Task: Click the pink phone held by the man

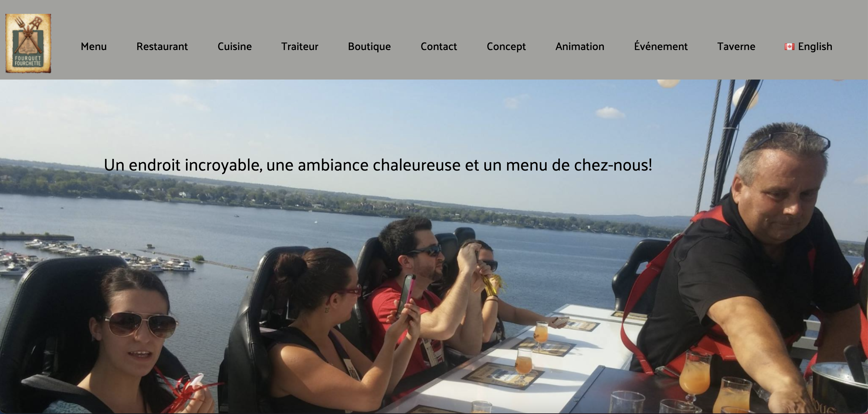Action: point(406,295)
